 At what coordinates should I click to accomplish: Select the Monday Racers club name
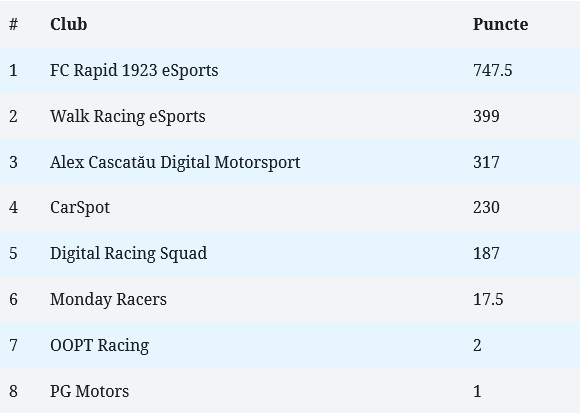(108, 299)
